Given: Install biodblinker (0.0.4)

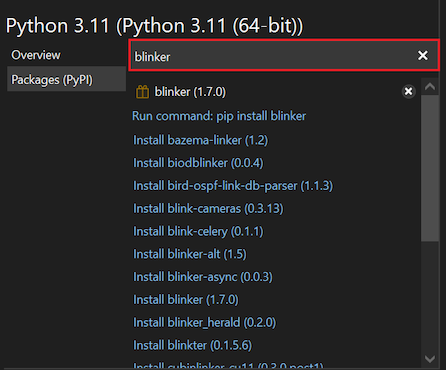Looking at the screenshot, I should [x=198, y=163].
